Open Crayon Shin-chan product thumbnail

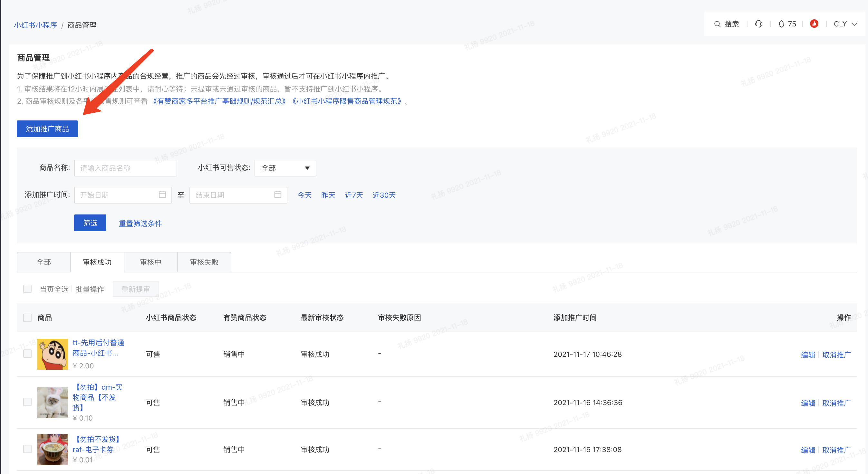tap(53, 354)
